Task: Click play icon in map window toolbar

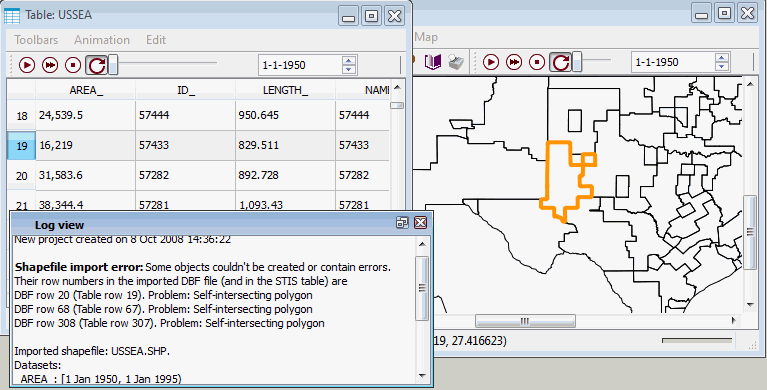Action: [491, 62]
